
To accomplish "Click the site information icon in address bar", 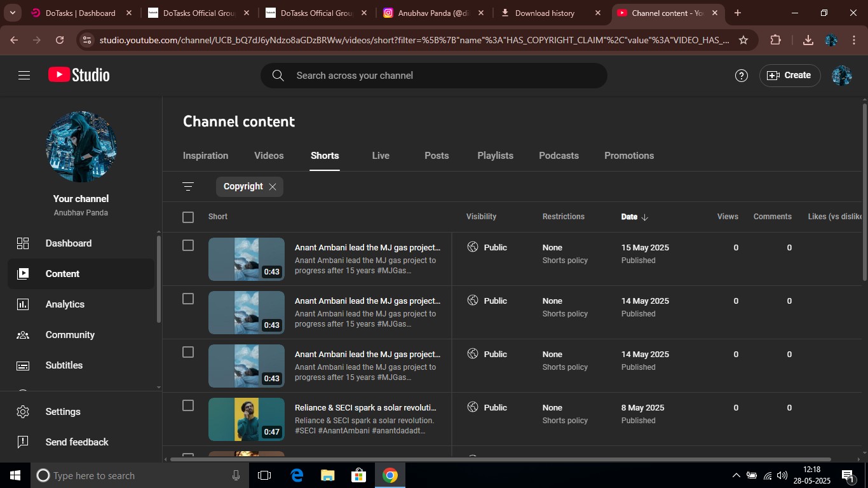I will [x=88, y=40].
